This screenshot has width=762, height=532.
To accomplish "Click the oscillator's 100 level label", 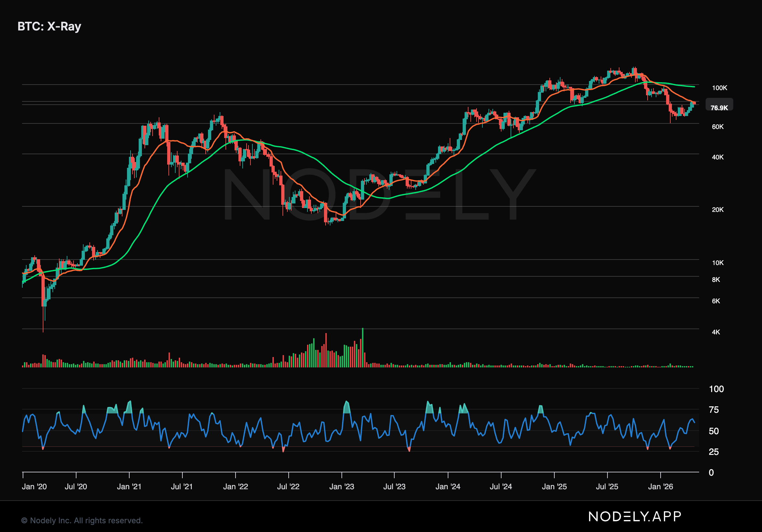I will pyautogui.click(x=716, y=389).
